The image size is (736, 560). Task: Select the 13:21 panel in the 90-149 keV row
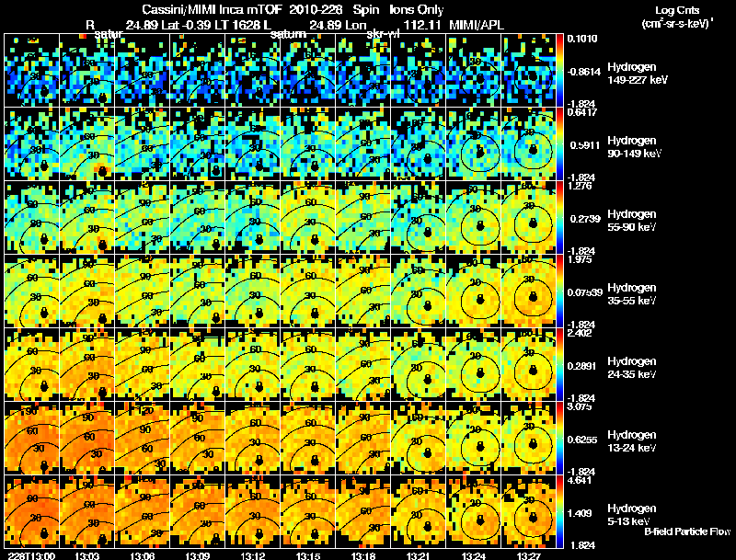[x=419, y=144]
